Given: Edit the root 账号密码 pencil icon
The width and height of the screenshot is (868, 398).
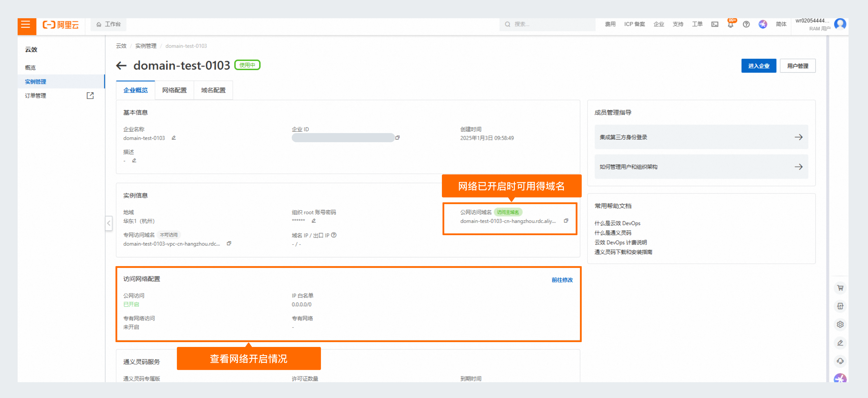Looking at the screenshot, I should coord(314,221).
